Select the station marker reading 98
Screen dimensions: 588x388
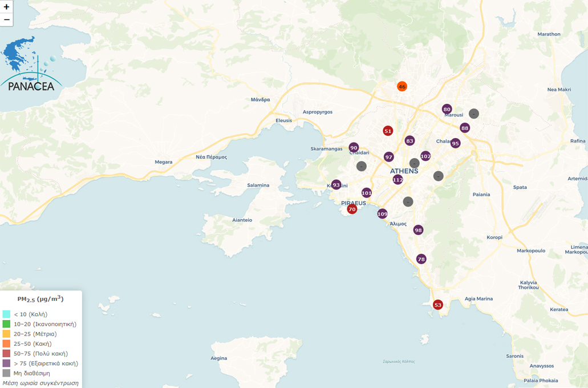[418, 230]
